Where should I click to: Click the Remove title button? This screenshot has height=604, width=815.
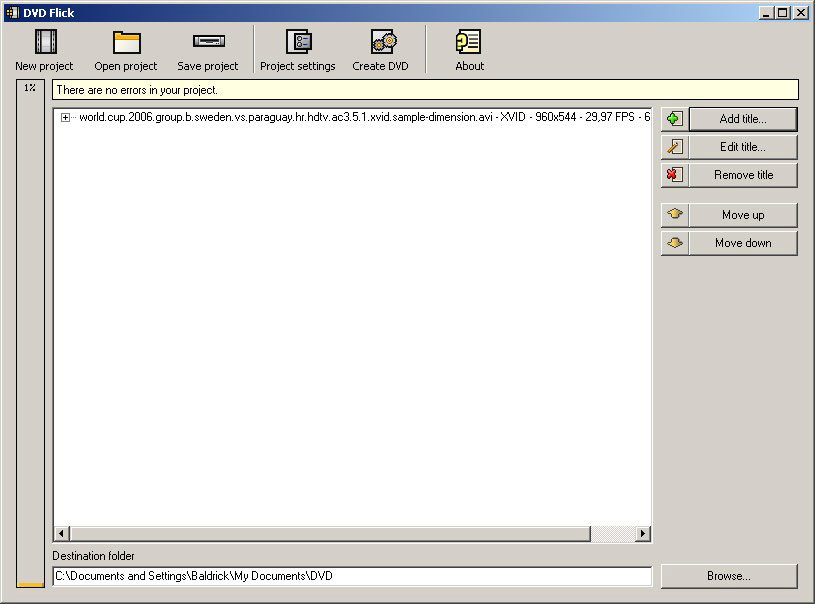[743, 175]
